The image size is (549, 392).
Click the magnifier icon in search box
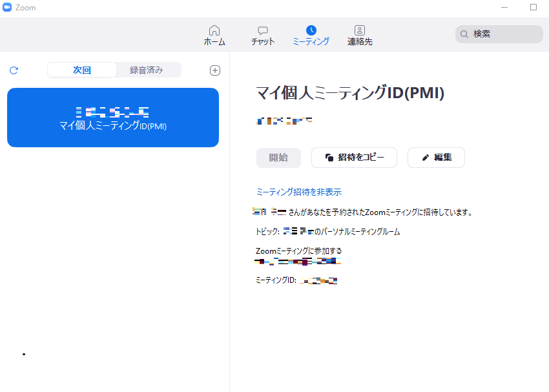(x=464, y=34)
